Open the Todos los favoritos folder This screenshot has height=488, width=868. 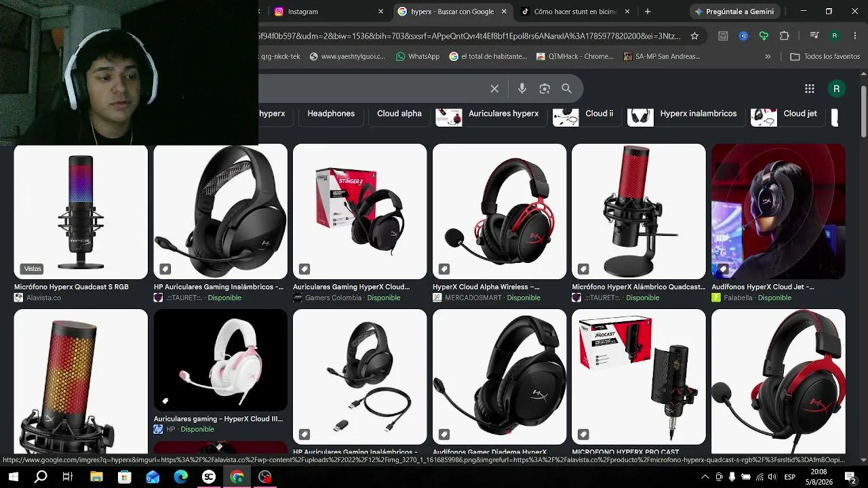click(x=825, y=56)
